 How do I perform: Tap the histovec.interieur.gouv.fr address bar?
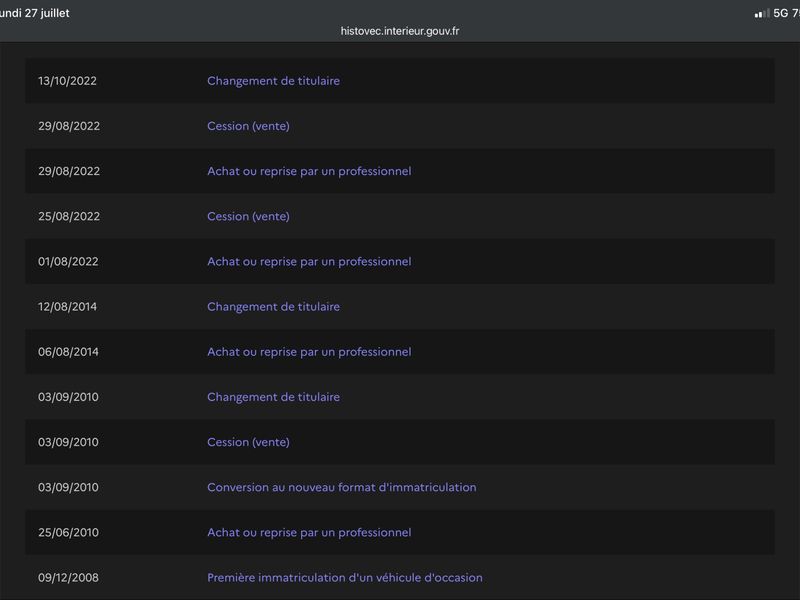tap(399, 31)
